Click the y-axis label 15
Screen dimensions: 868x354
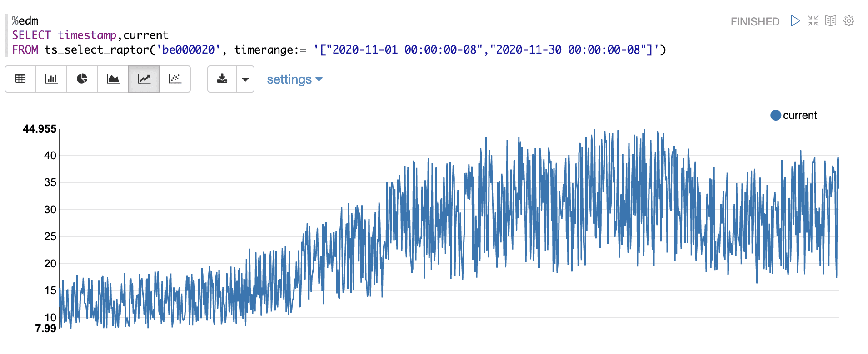50,290
